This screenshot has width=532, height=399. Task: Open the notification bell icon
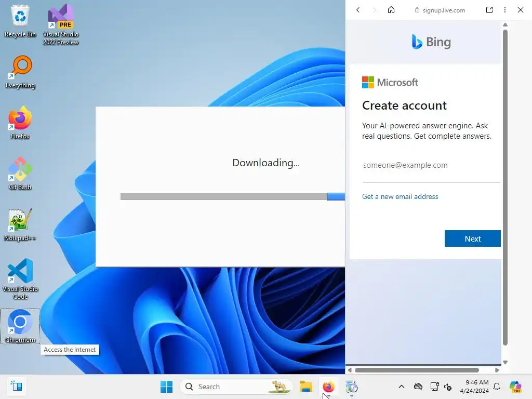497,387
